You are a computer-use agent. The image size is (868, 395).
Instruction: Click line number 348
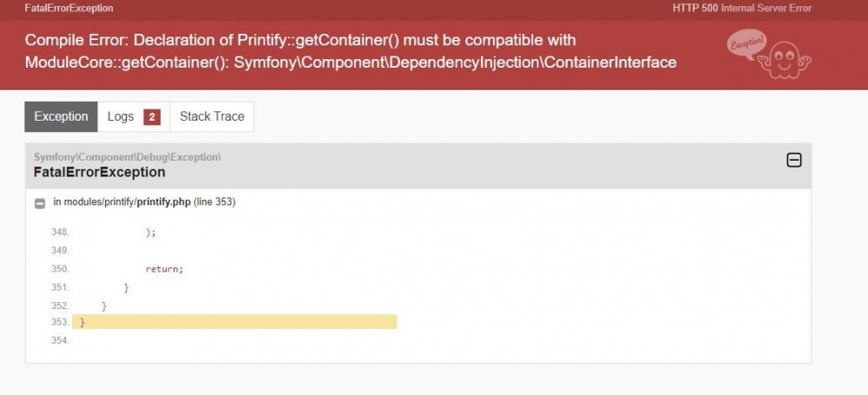click(x=59, y=233)
